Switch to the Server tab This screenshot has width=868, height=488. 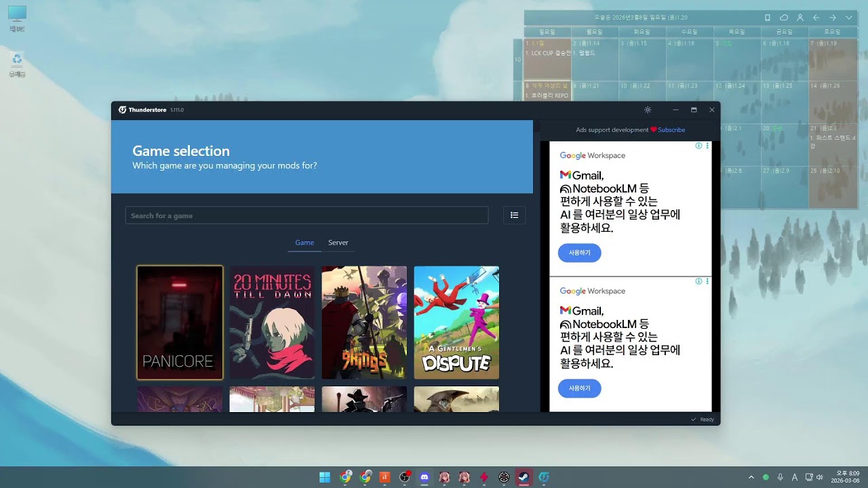[x=338, y=243]
